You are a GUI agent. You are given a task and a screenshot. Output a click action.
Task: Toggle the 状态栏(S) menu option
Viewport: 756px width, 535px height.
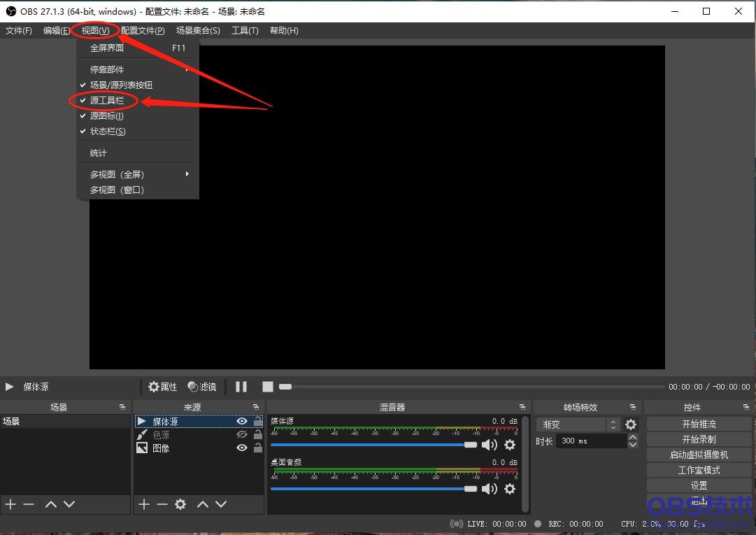click(x=108, y=131)
